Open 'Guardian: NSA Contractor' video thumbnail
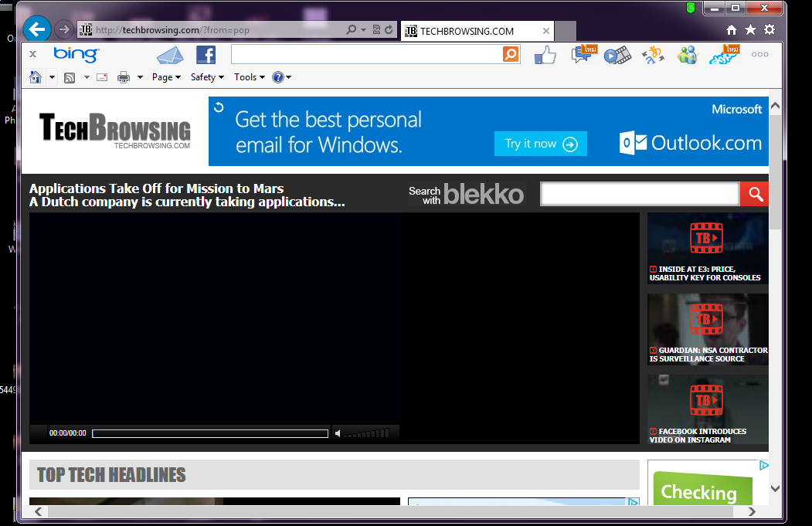 pyautogui.click(x=708, y=329)
